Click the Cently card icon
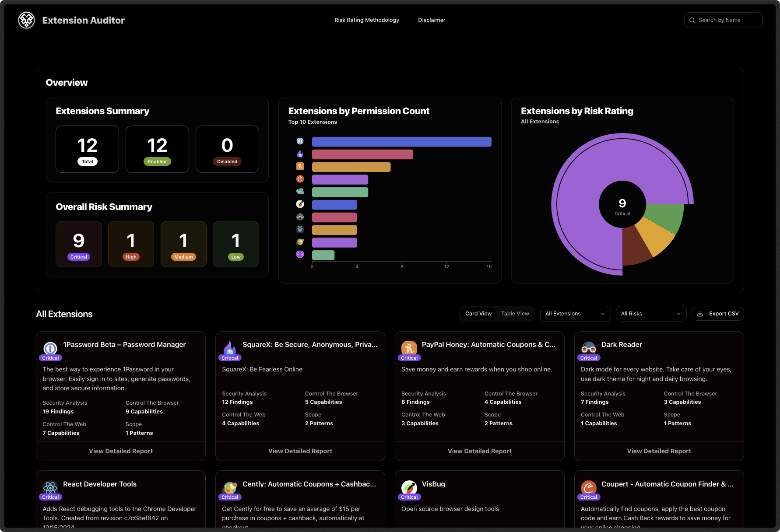 230,487
